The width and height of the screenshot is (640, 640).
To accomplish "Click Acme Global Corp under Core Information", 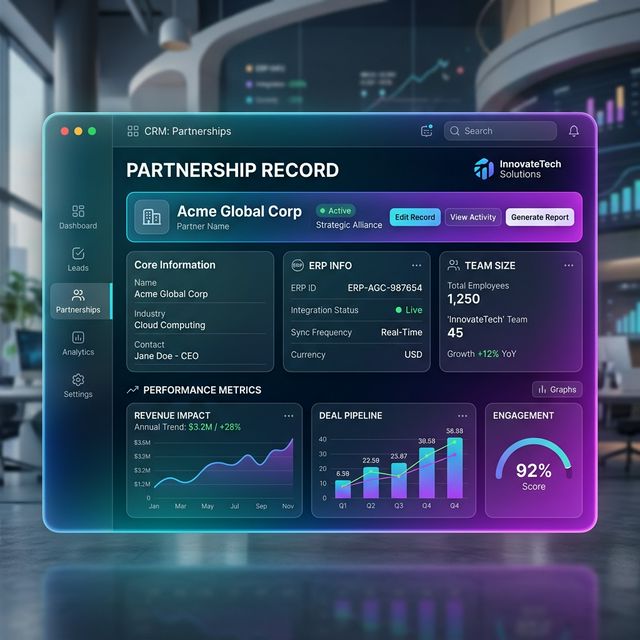I will coord(171,294).
